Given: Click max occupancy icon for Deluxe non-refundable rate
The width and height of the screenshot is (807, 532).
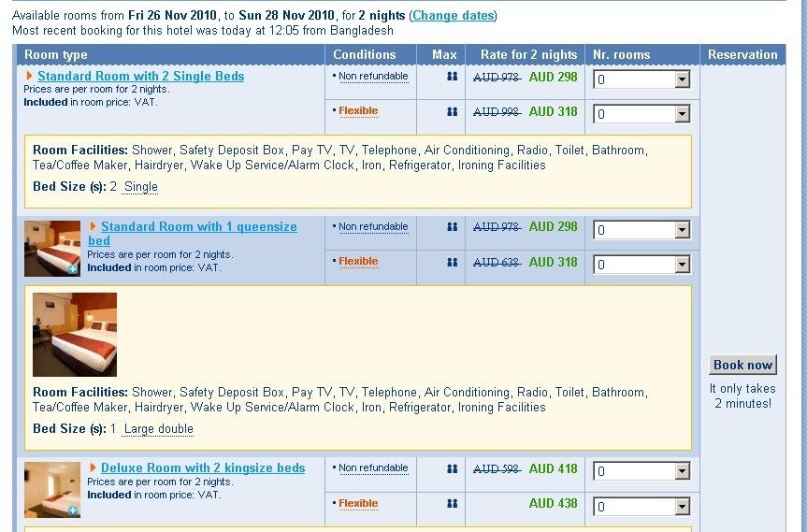Looking at the screenshot, I should [x=453, y=468].
